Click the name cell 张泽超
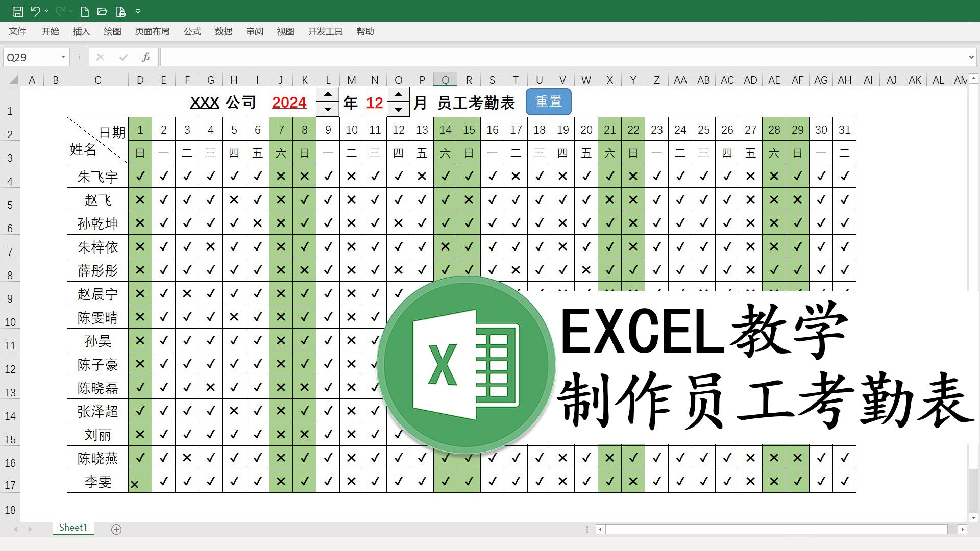 [x=97, y=411]
